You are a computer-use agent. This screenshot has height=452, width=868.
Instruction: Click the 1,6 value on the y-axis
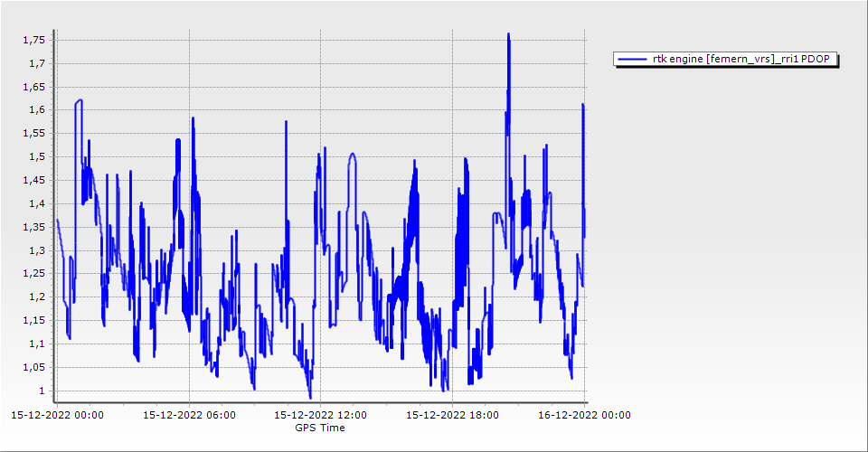[39, 110]
